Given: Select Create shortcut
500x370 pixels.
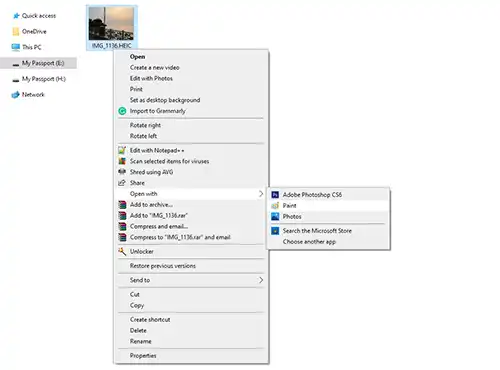Looking at the screenshot, I should coord(191,320).
